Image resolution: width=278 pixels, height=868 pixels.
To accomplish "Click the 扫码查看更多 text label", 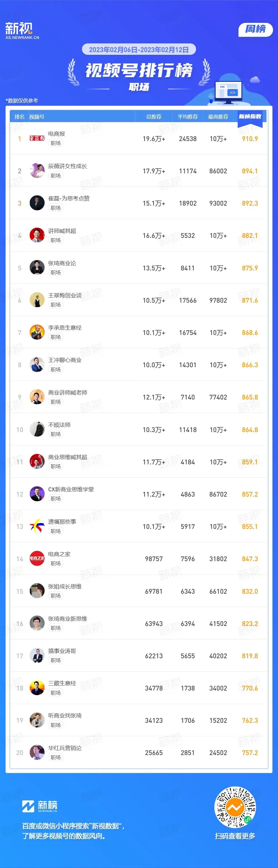I will tap(235, 836).
